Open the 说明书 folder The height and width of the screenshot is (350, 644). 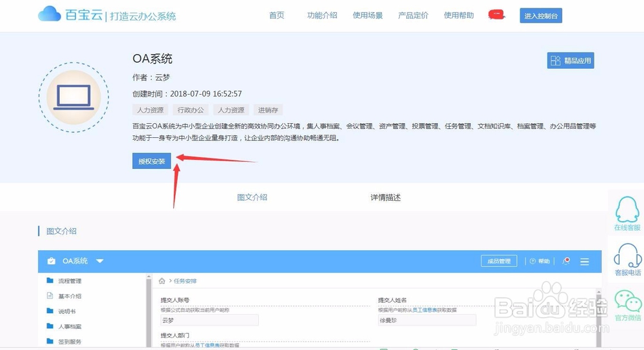click(x=61, y=311)
